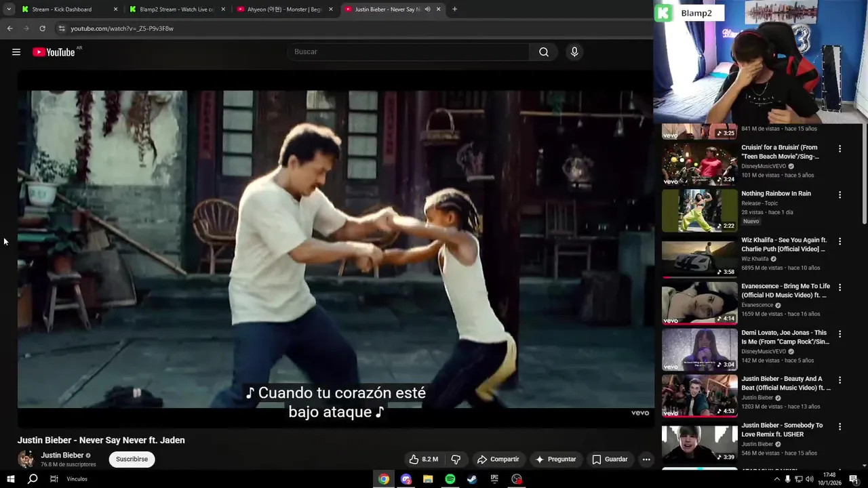Open Cruisin' for a Bruisin' video thumbnail
Image resolution: width=868 pixels, height=488 pixels.
[x=699, y=164]
